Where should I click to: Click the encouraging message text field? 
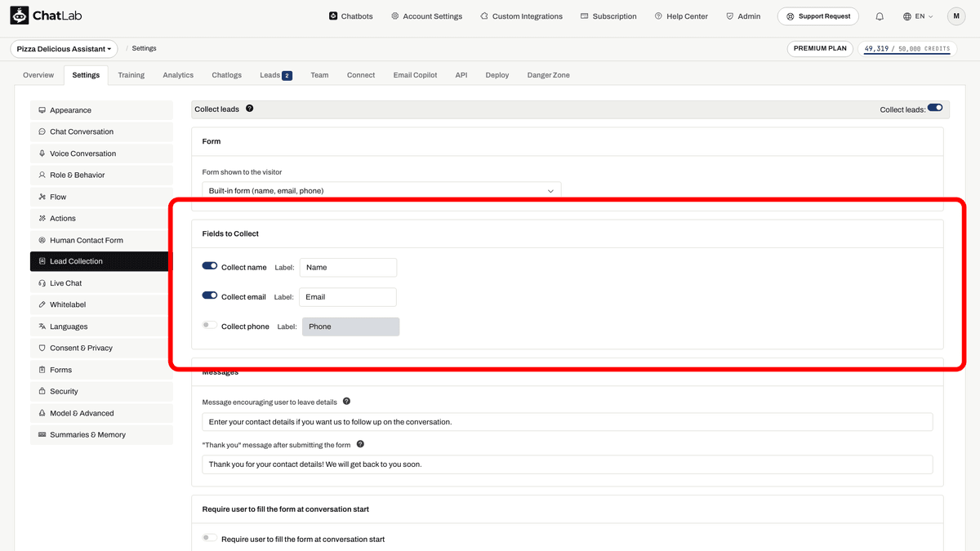pyautogui.click(x=568, y=422)
